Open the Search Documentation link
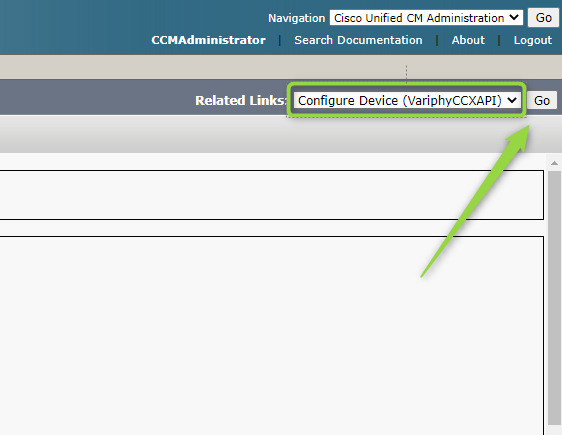562x435 pixels. point(358,40)
